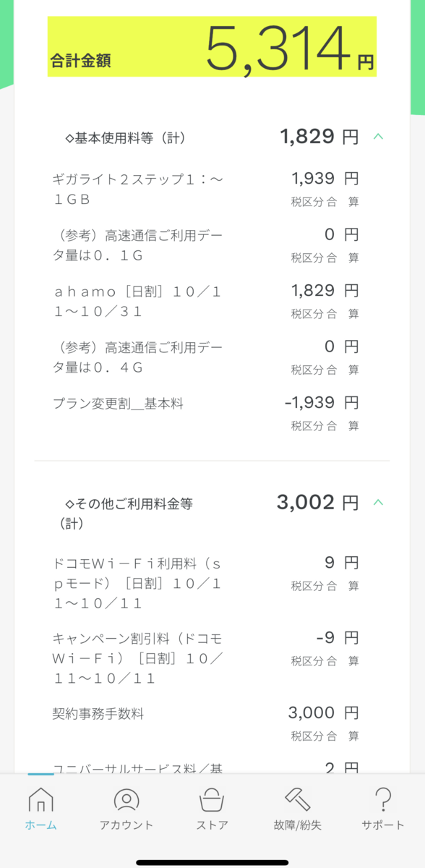Viewport: 425px width, 868px height.
Task: Tap the Home house icon
Action: click(40, 800)
